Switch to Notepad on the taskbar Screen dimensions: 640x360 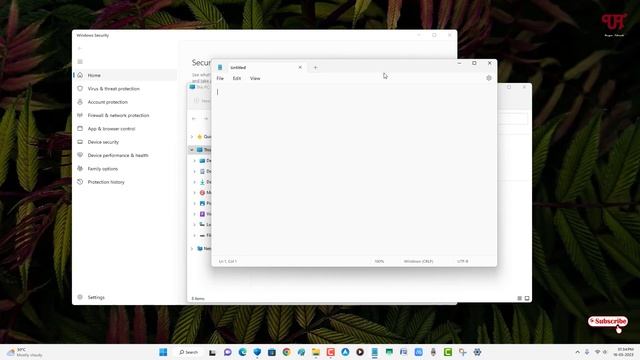(375, 352)
